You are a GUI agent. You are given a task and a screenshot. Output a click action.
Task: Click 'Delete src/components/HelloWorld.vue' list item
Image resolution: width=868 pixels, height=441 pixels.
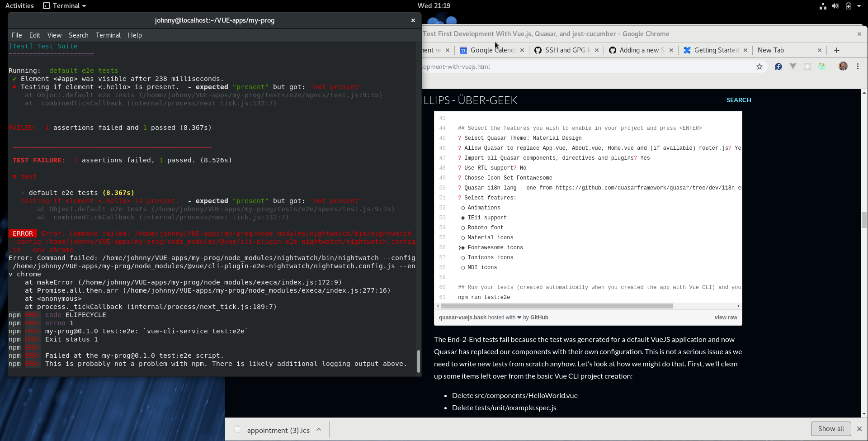pos(515,395)
